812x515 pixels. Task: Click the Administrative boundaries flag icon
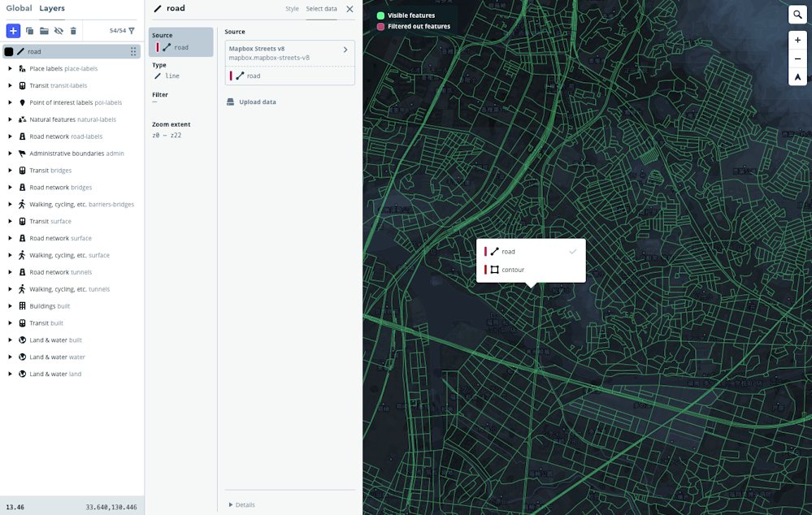coord(22,154)
